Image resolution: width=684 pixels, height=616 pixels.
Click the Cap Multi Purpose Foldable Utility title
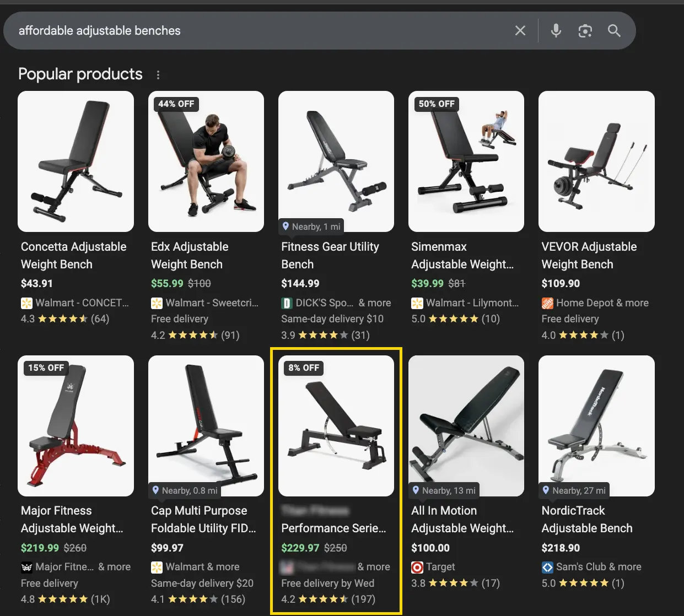pyautogui.click(x=204, y=520)
